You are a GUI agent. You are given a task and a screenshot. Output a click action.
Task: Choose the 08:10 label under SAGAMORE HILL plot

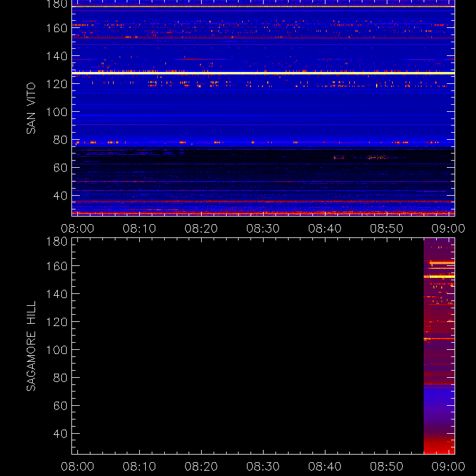point(139,466)
